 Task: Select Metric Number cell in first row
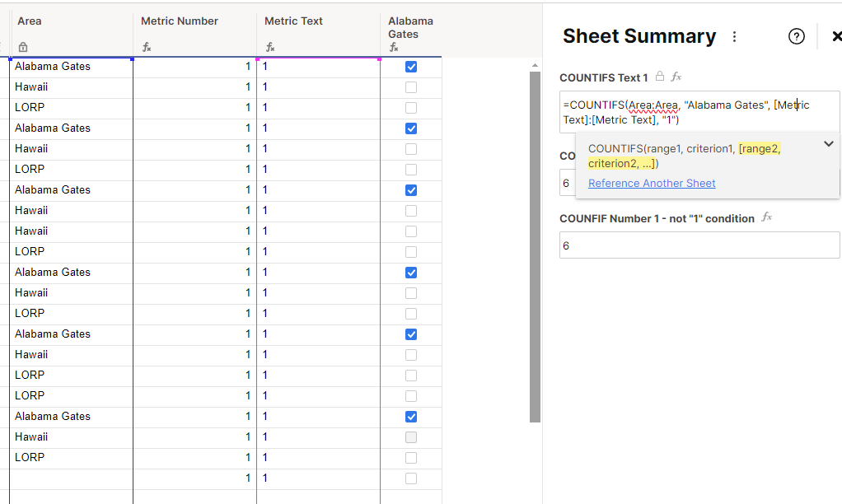(x=195, y=67)
